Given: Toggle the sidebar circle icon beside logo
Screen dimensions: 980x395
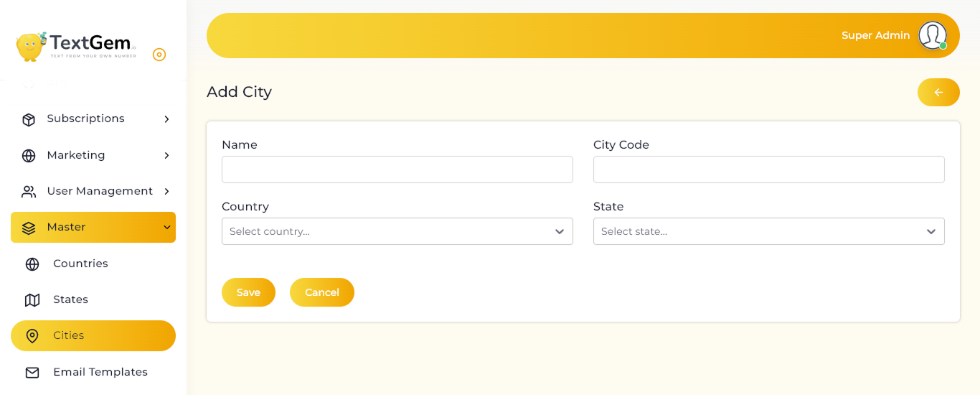Looking at the screenshot, I should tap(159, 55).
